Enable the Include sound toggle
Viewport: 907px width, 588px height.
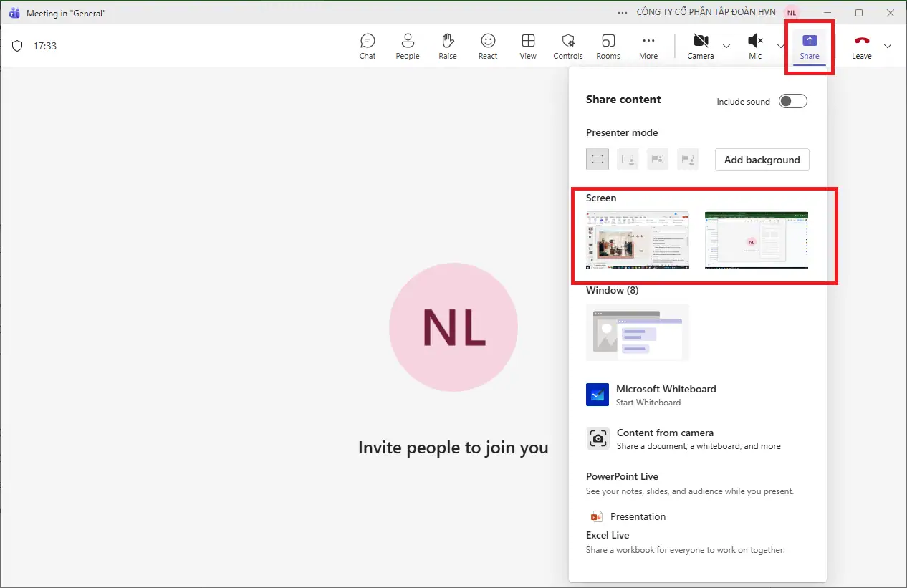(793, 101)
